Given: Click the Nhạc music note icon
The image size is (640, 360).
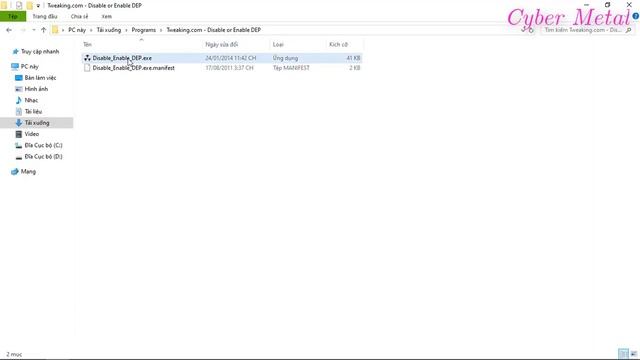Looking at the screenshot, I should 19,100.
